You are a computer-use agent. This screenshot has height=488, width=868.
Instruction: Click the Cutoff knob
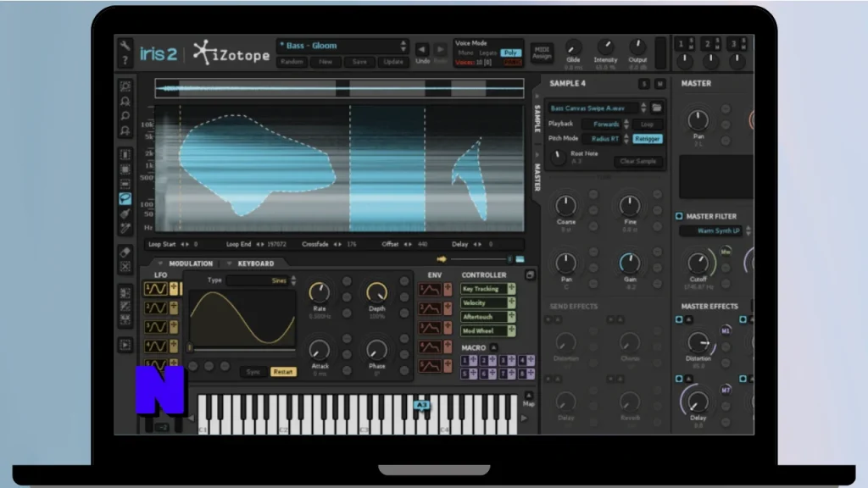698,263
